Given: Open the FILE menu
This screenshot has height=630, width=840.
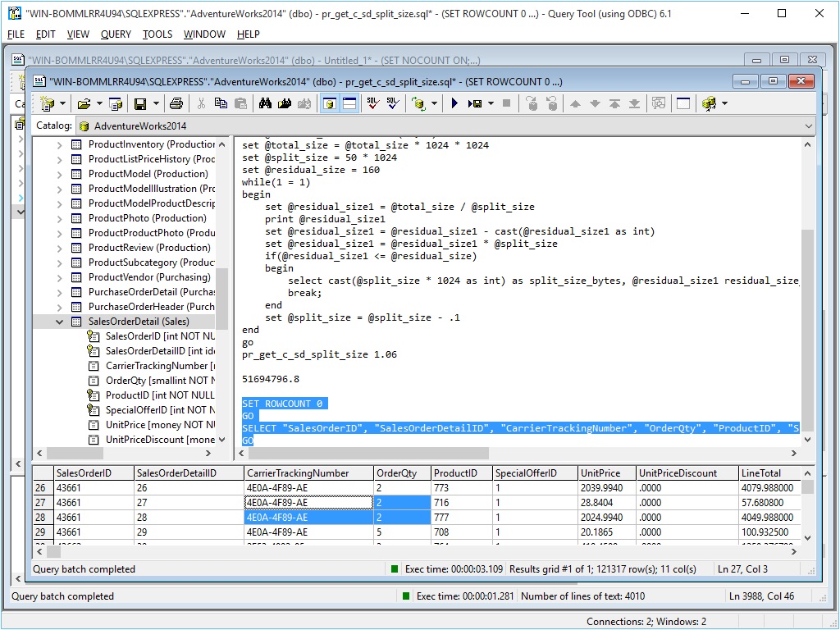Looking at the screenshot, I should [16, 34].
